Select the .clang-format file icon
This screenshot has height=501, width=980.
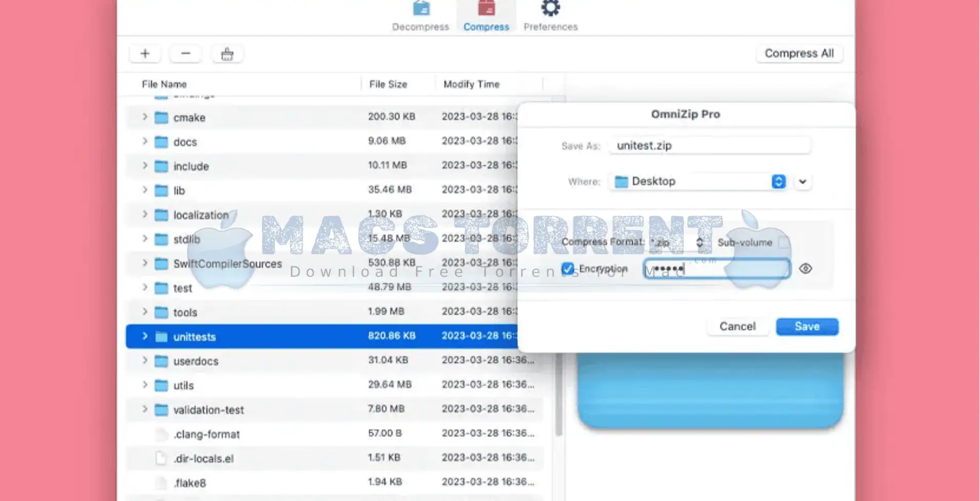tap(161, 434)
